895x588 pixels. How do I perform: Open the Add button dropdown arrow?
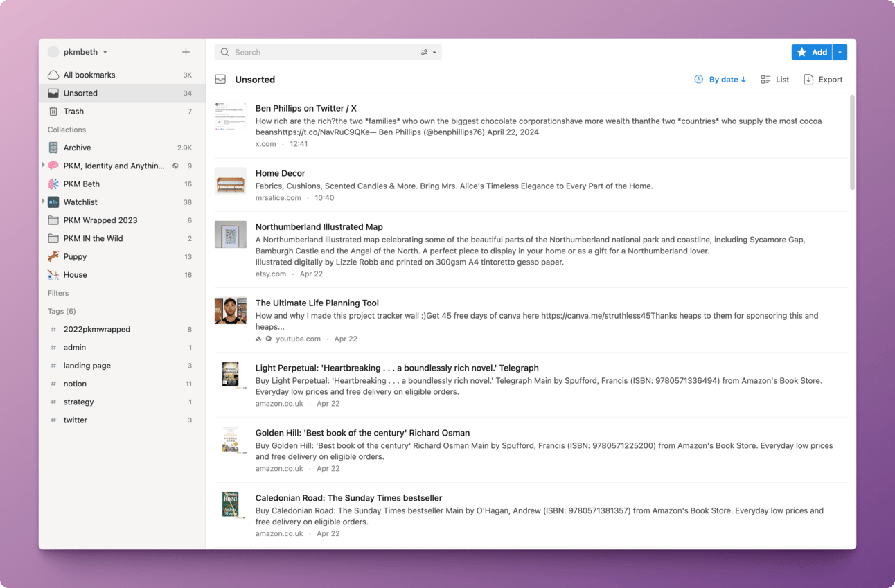click(x=840, y=52)
